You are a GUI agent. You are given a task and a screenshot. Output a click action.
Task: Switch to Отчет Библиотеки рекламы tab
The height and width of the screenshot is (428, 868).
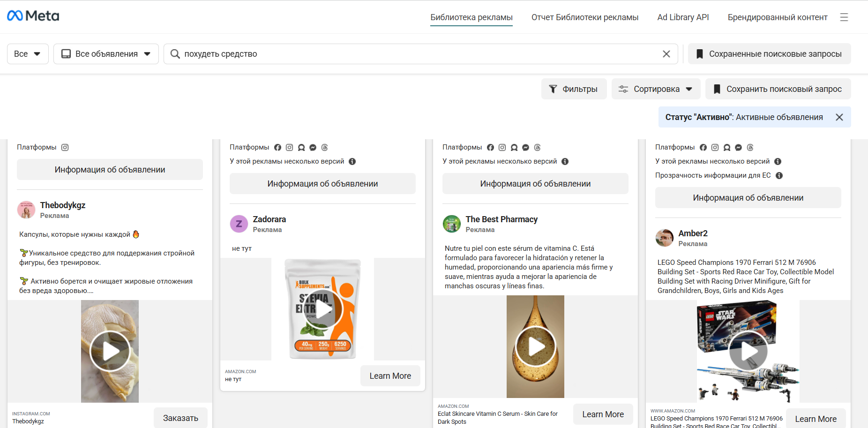click(584, 17)
